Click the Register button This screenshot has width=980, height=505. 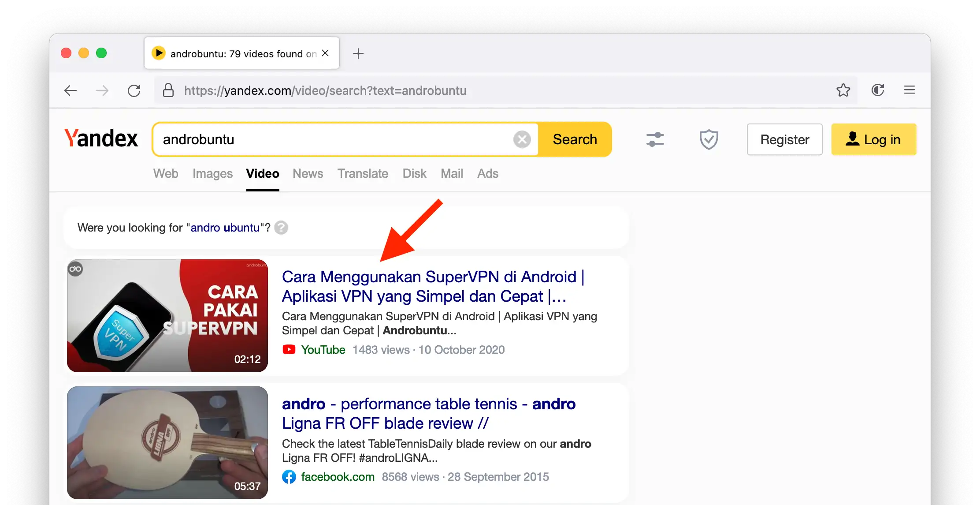(x=784, y=139)
